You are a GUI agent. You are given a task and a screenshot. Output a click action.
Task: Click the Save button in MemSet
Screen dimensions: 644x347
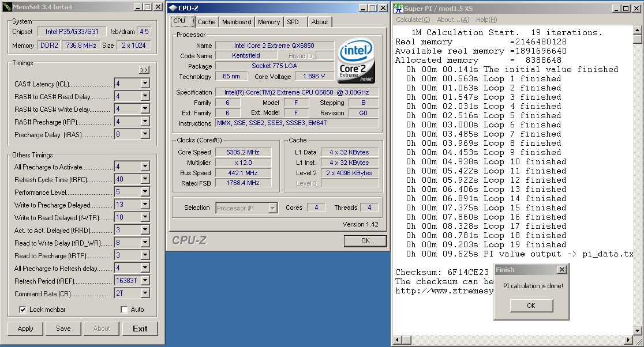pos(63,329)
